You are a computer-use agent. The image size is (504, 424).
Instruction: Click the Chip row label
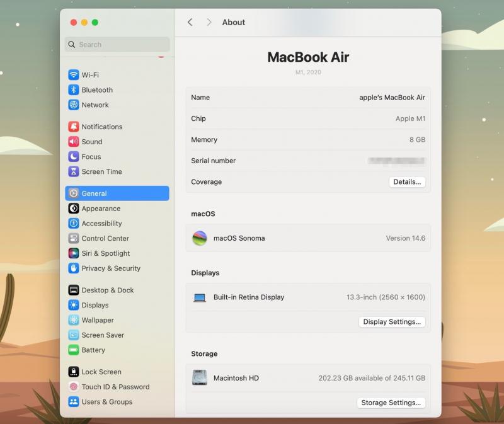coord(198,118)
